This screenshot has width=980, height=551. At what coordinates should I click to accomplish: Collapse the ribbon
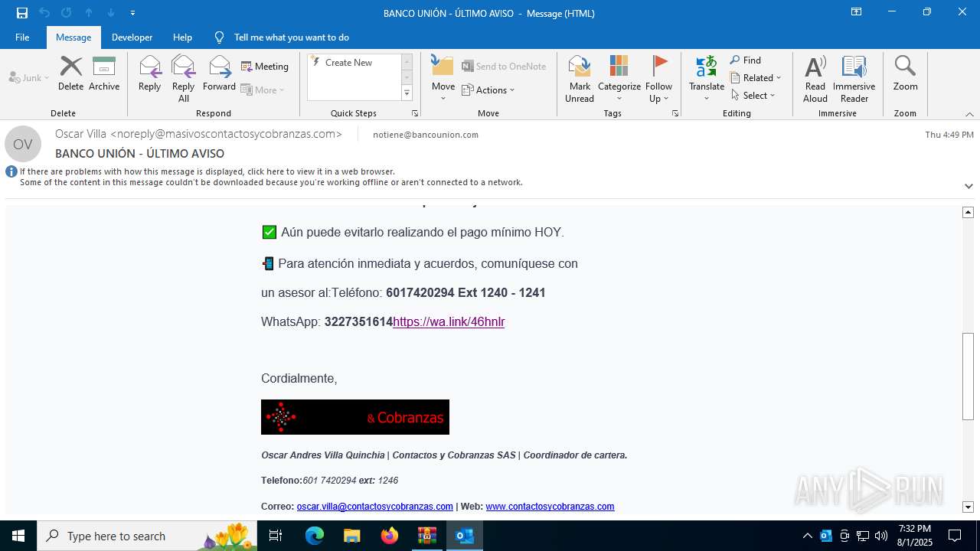969,114
